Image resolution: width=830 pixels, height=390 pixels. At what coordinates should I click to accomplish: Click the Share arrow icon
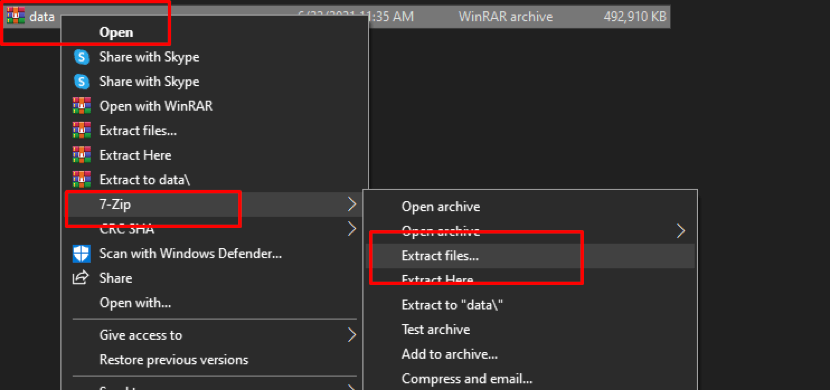[81, 278]
